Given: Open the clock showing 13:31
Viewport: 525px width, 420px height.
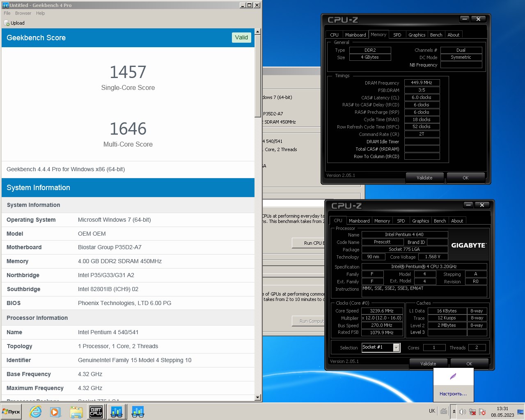Looking at the screenshot, I should 502,411.
